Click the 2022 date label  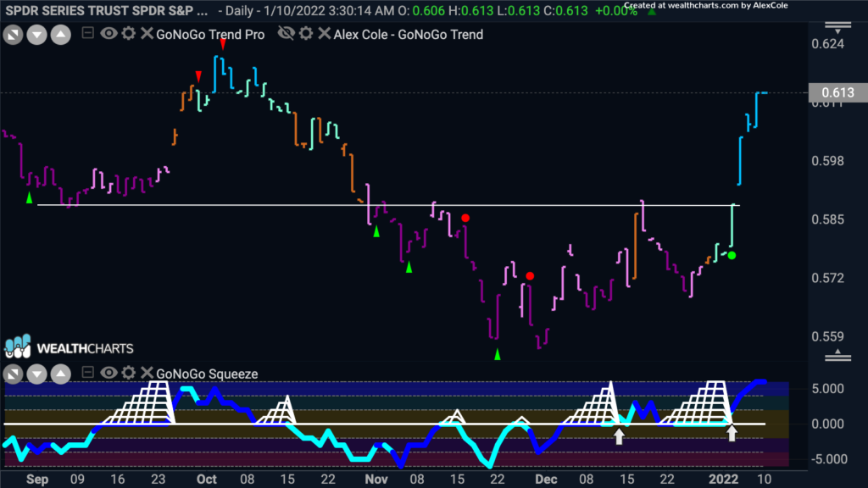(x=724, y=480)
